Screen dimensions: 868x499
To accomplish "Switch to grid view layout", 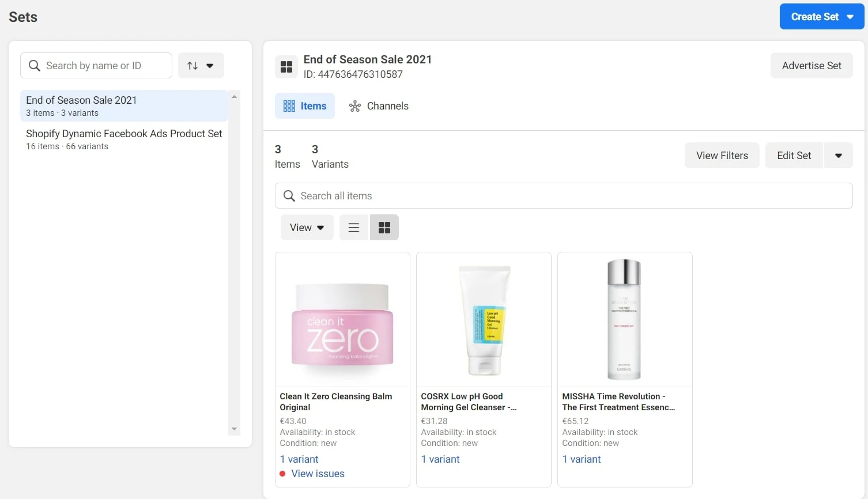I will click(384, 228).
